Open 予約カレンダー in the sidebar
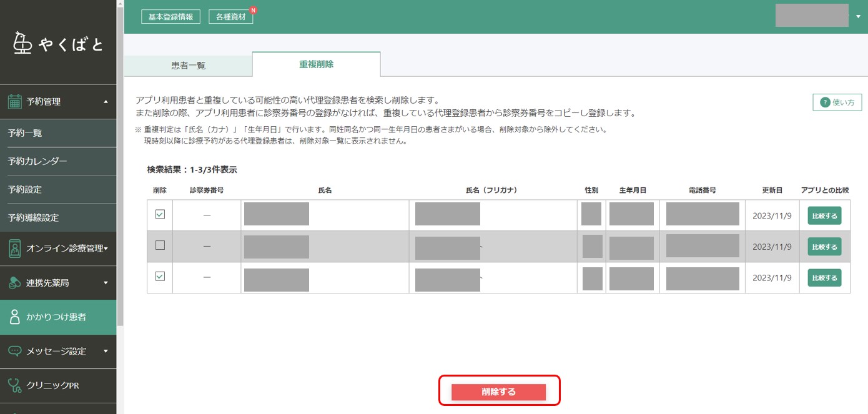 [58, 161]
